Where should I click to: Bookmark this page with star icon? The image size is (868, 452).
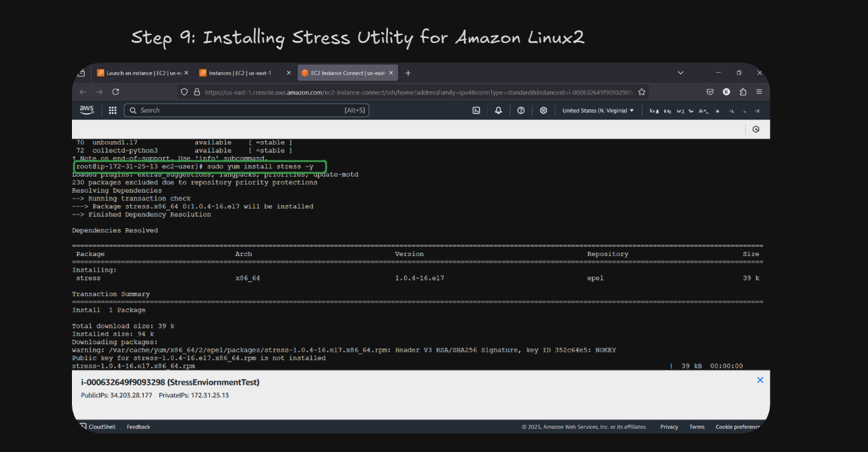(642, 92)
